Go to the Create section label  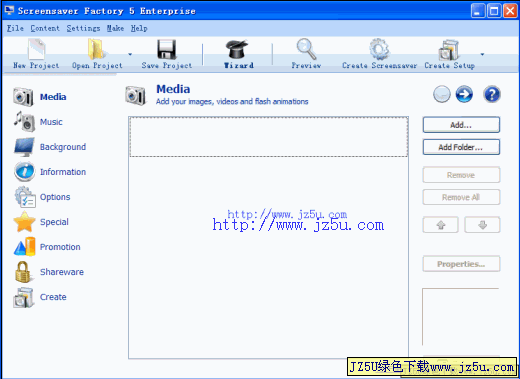[53, 297]
